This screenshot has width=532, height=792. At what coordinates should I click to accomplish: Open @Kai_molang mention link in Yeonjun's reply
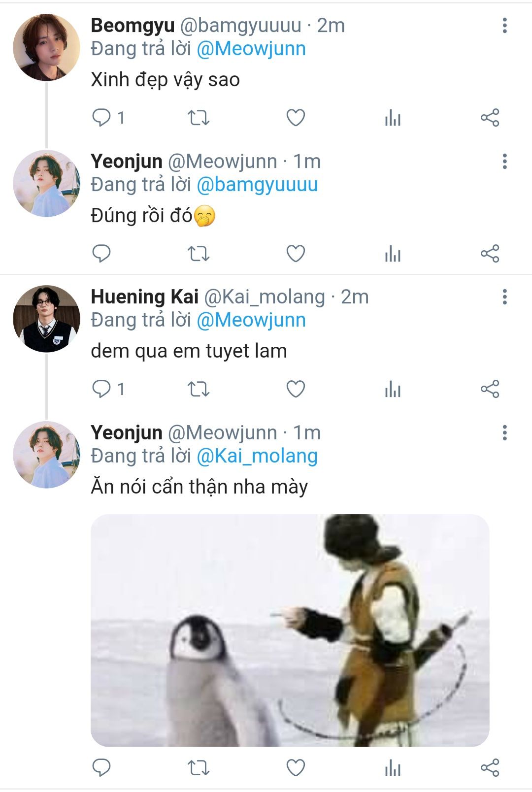coord(257,456)
